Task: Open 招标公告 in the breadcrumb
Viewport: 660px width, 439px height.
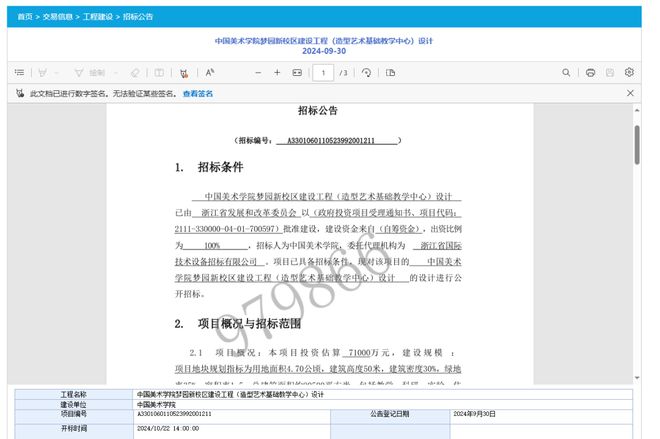Action: click(x=138, y=17)
